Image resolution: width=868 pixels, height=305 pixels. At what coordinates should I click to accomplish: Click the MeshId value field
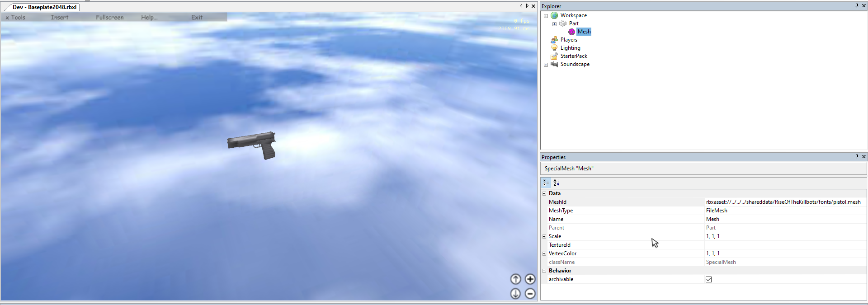[783, 202]
